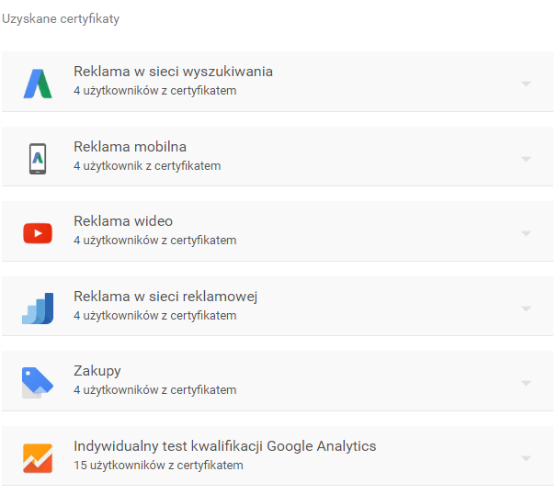Image resolution: width=554 pixels, height=498 pixels.
Task: Select the Reklama w sieci reklamowej title
Action: click(x=165, y=296)
